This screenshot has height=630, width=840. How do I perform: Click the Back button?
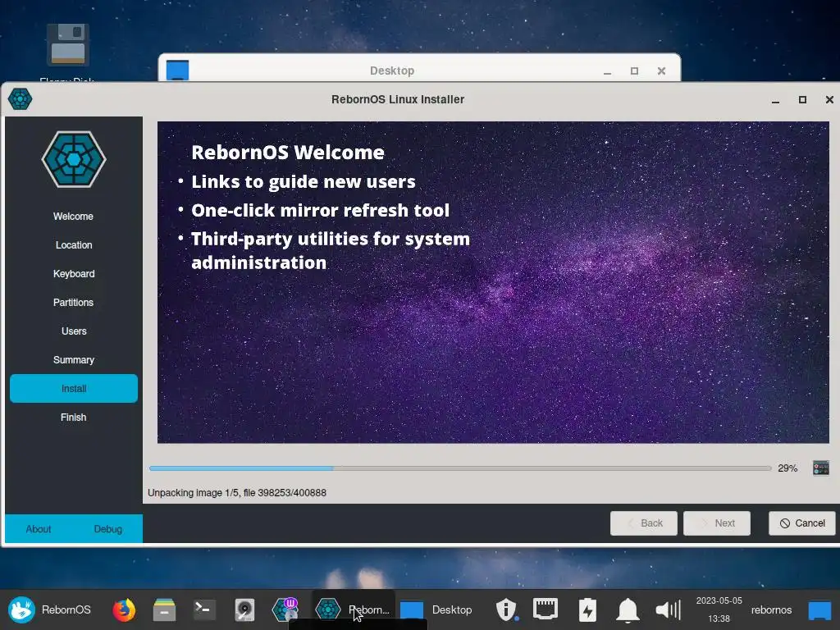(x=643, y=523)
